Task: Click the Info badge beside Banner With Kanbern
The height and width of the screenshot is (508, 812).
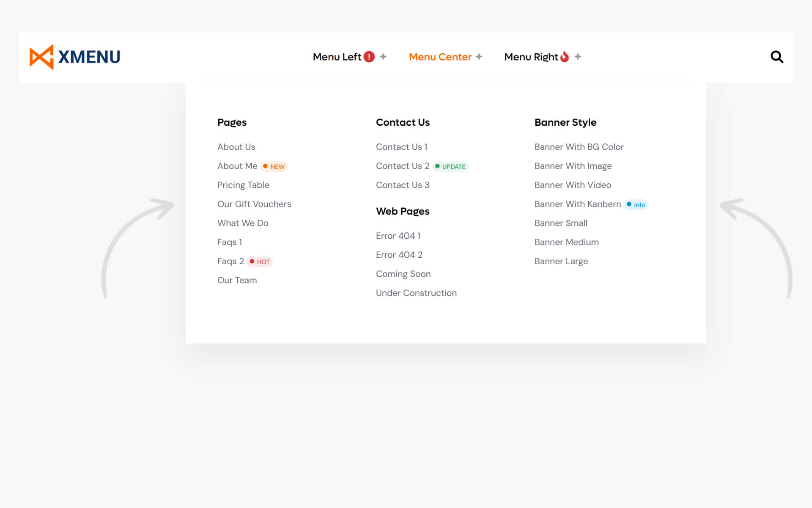Action: 636,204
